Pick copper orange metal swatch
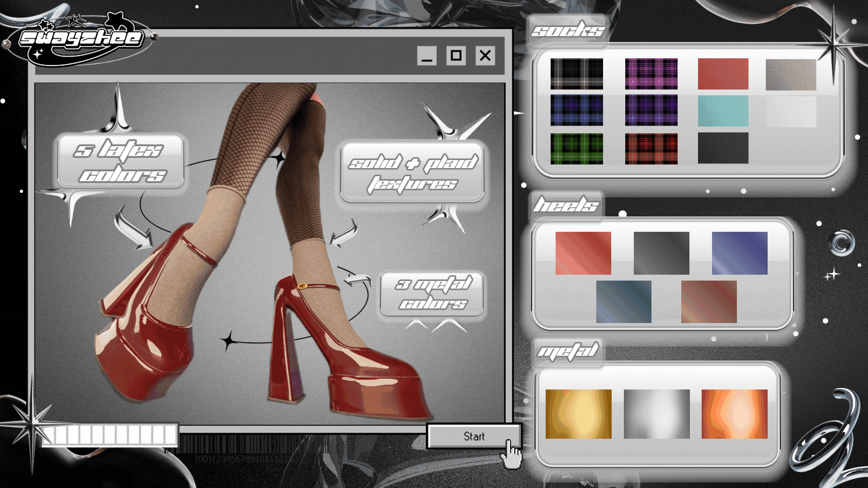 coord(734,414)
